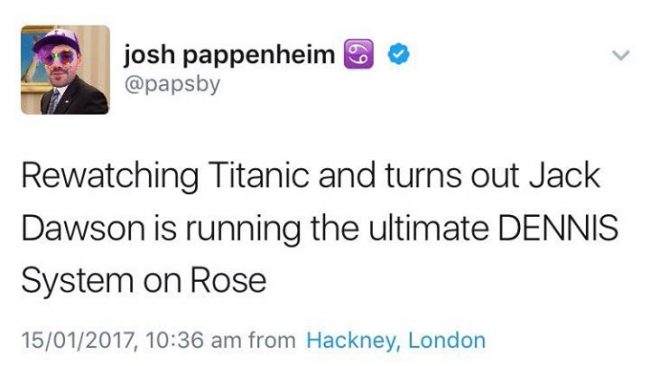Open the @papsby handle
This screenshot has width=650, height=366.
(172, 85)
